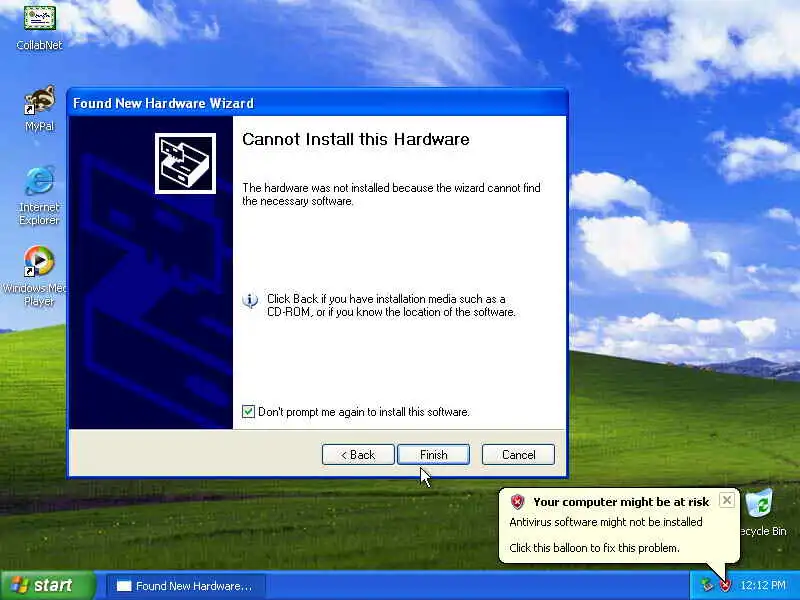800x600 pixels.
Task: Click the Safely Remove Hardware tray icon
Action: pyautogui.click(x=707, y=585)
